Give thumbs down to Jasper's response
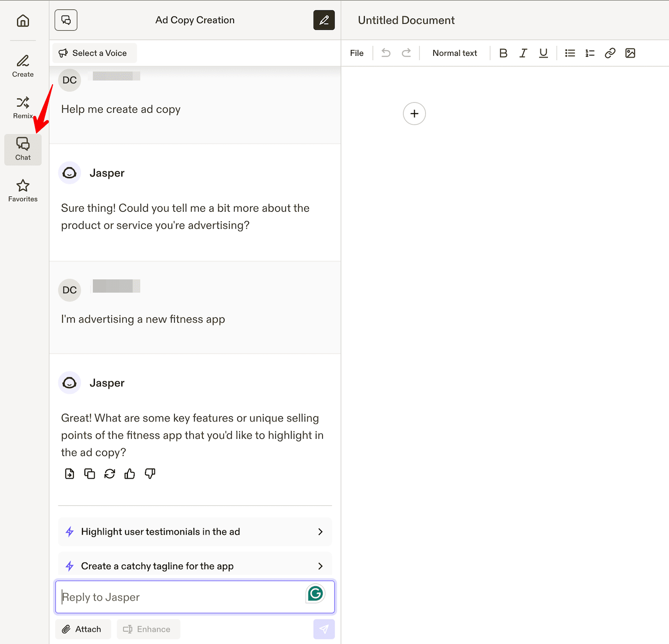Viewport: 669px width, 644px height. click(x=150, y=474)
